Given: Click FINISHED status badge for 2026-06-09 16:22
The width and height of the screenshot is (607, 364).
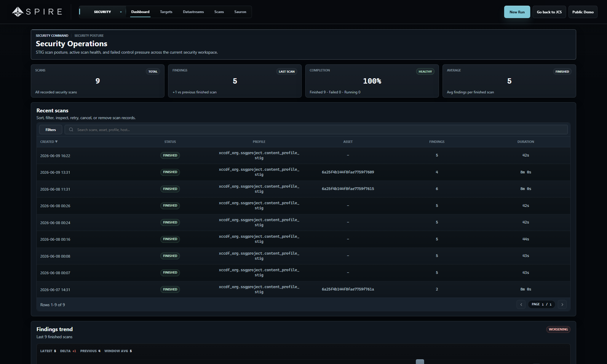Looking at the screenshot, I should pyautogui.click(x=170, y=155).
